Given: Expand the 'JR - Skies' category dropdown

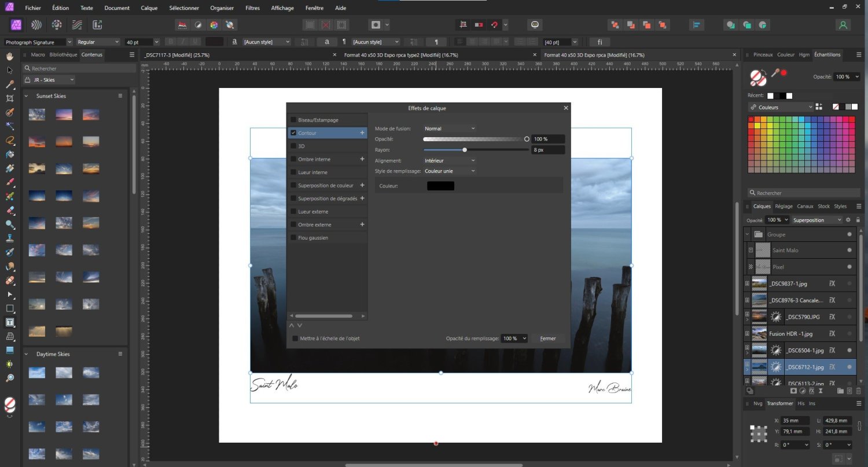Looking at the screenshot, I should tap(49, 80).
